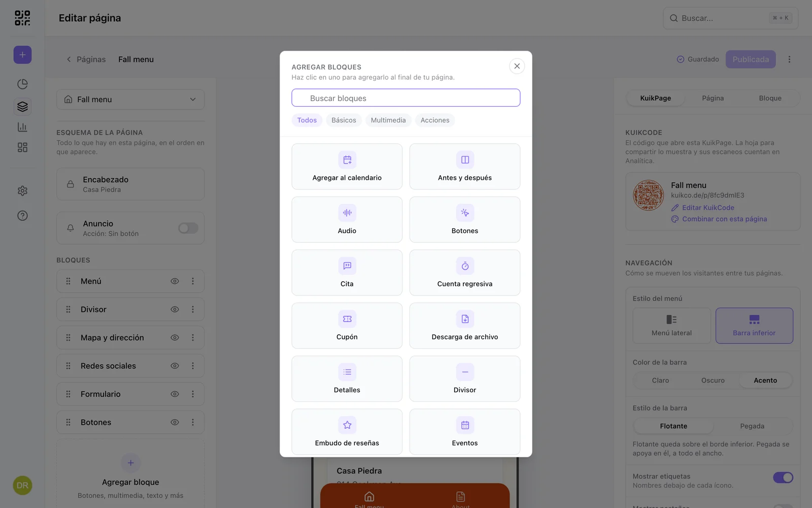The width and height of the screenshot is (812, 508).
Task: Insert the Cupón block
Action: [347, 326]
